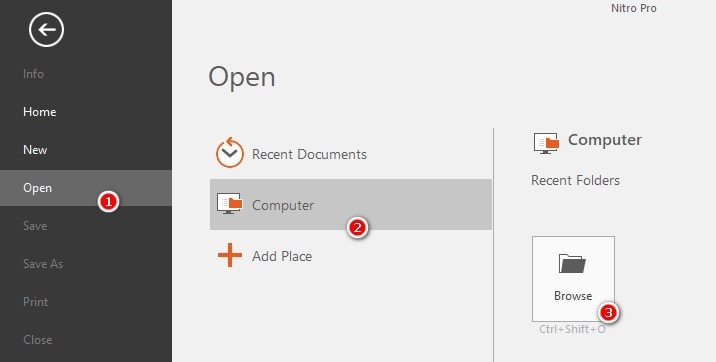Select the Open menu entry
The height and width of the screenshot is (362, 716).
[86, 188]
